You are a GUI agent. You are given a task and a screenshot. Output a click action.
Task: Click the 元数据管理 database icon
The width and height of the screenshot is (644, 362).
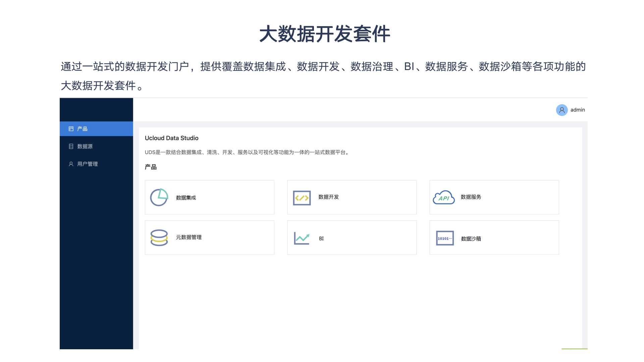point(159,237)
